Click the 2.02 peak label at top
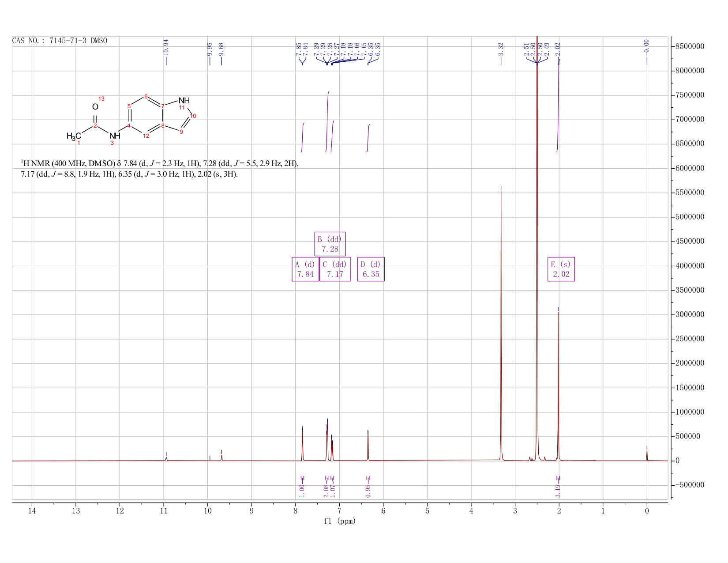Viewport: 728px width, 563px height. point(558,49)
